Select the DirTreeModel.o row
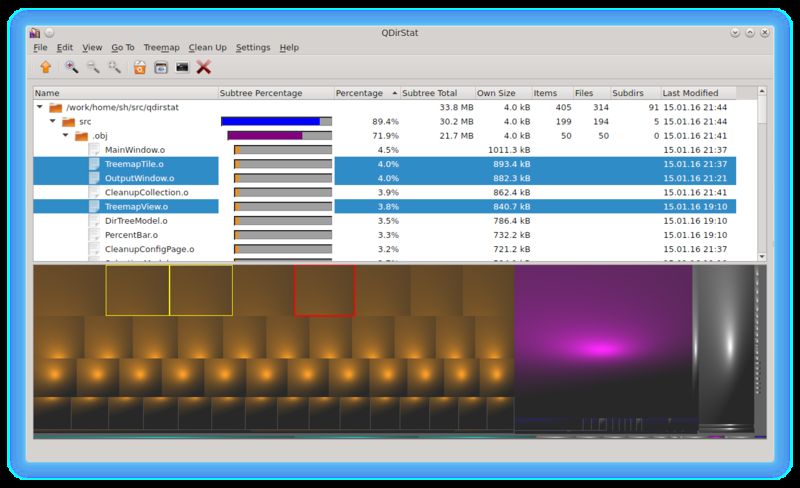Image resolution: width=800 pixels, height=488 pixels. pyautogui.click(x=385, y=221)
